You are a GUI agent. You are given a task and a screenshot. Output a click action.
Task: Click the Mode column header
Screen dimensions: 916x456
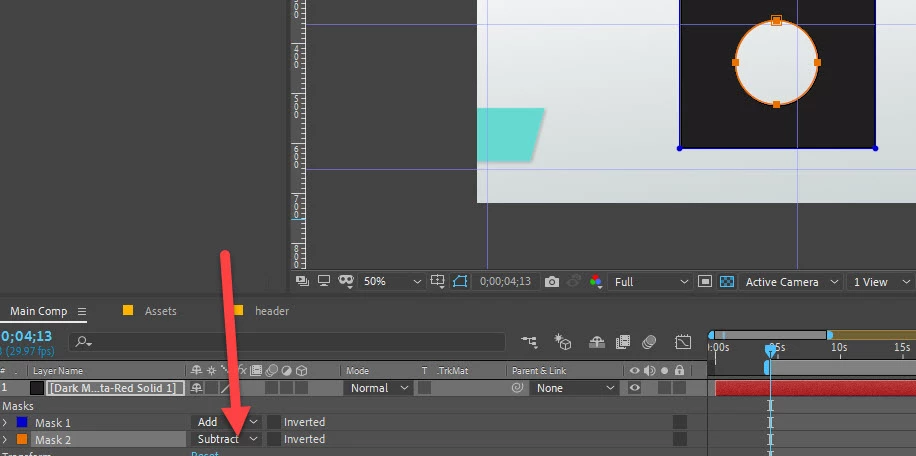[358, 371]
